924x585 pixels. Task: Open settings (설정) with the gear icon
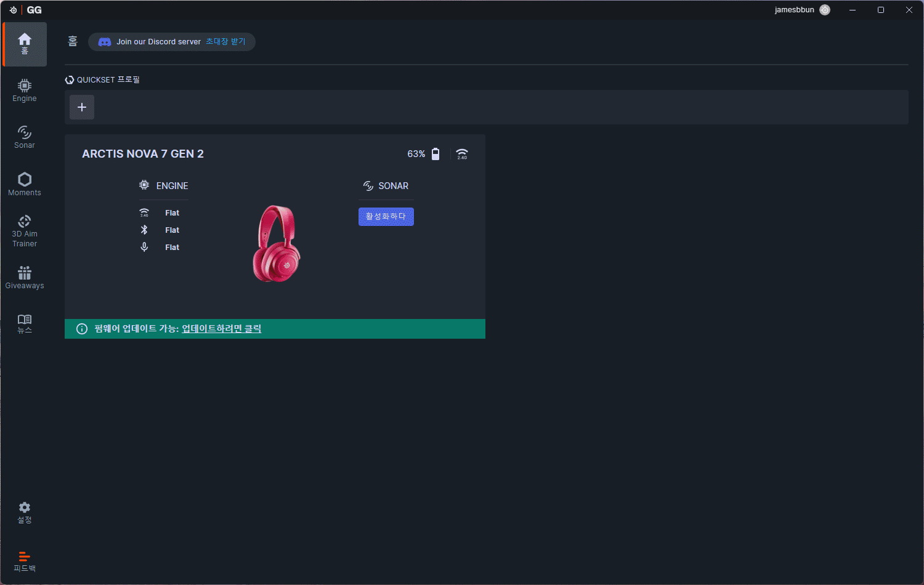[x=25, y=512]
